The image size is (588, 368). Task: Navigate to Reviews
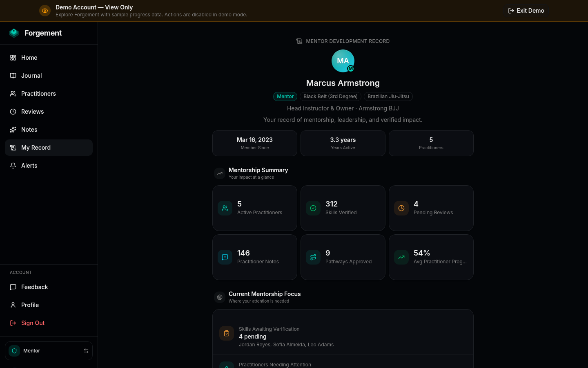[x=49, y=112]
